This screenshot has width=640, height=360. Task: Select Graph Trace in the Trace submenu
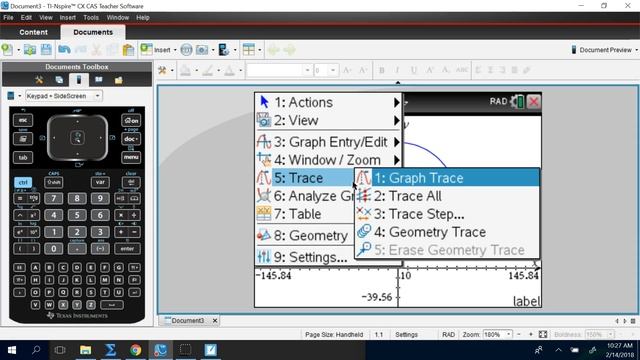coord(447,178)
